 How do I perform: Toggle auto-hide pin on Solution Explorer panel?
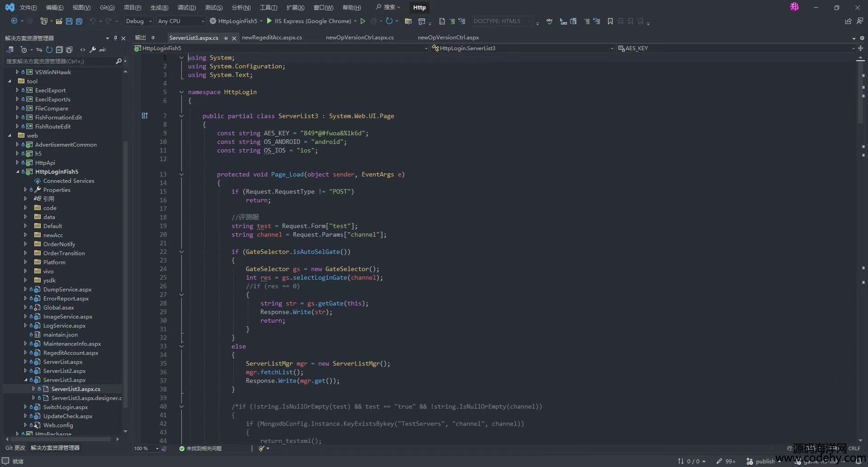[115, 38]
